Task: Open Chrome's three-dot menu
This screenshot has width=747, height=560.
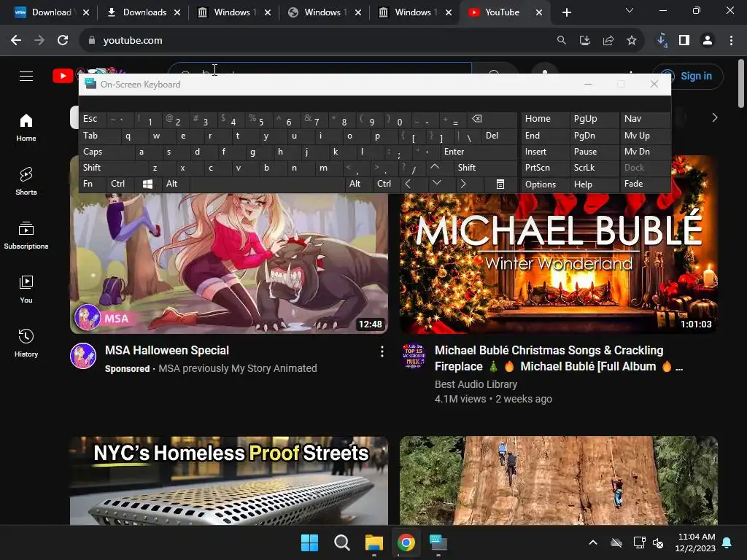Action: click(x=731, y=41)
